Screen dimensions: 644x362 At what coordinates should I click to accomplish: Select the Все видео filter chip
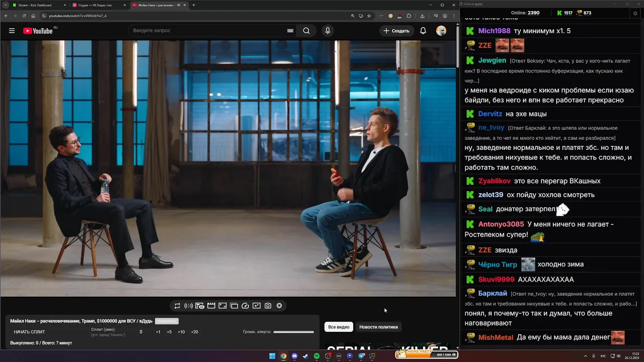click(x=339, y=327)
